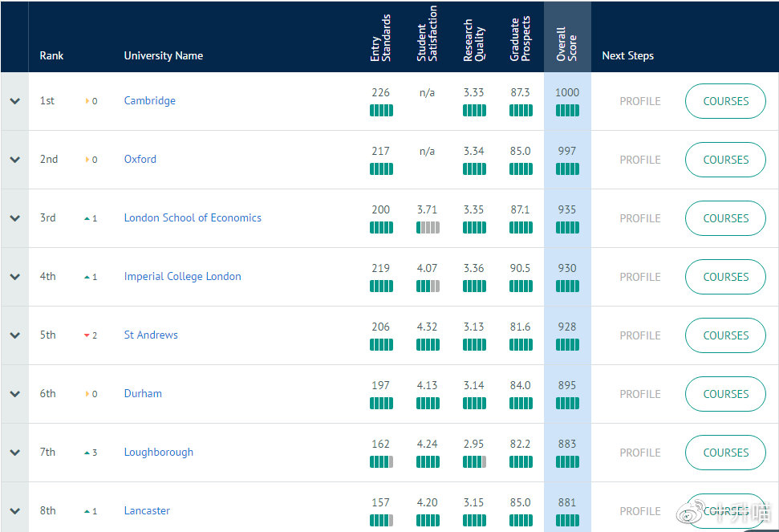Sort by the Research Quality column header

pos(474,40)
